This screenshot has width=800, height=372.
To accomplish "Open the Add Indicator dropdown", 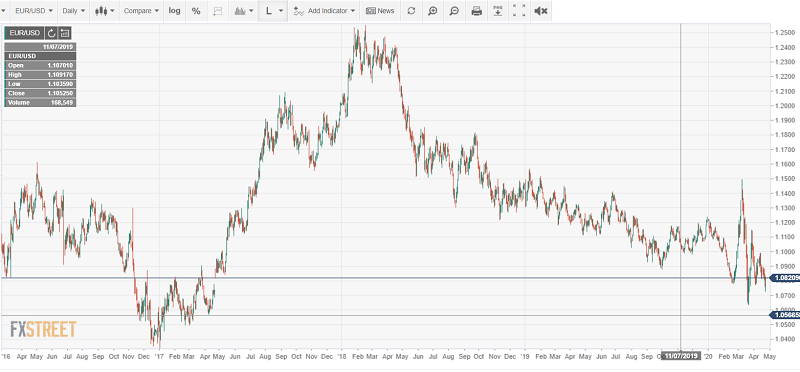I will (324, 11).
